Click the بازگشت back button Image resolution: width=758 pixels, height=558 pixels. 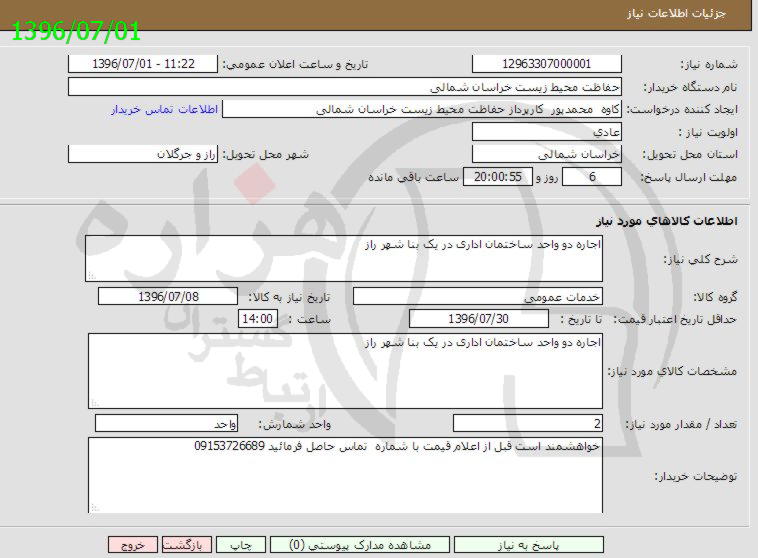click(187, 545)
